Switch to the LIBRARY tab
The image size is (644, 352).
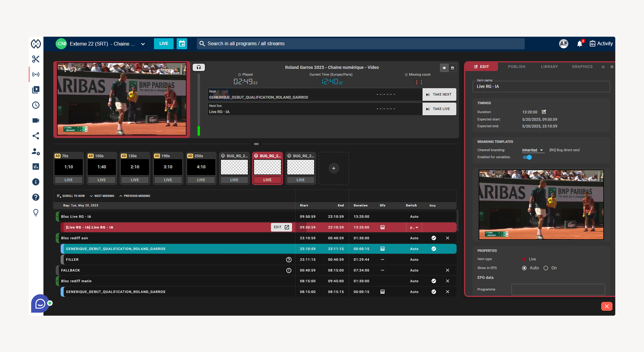pos(549,67)
